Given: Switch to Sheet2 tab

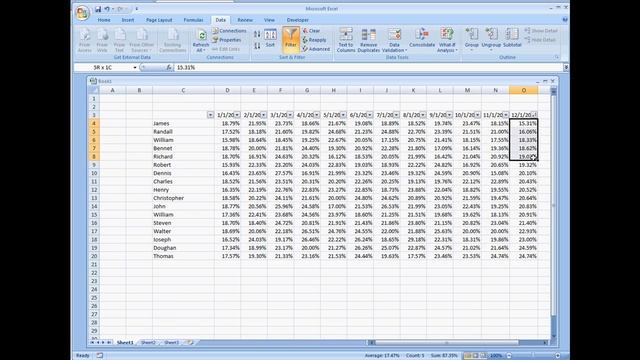Looking at the screenshot, I should pos(148,342).
